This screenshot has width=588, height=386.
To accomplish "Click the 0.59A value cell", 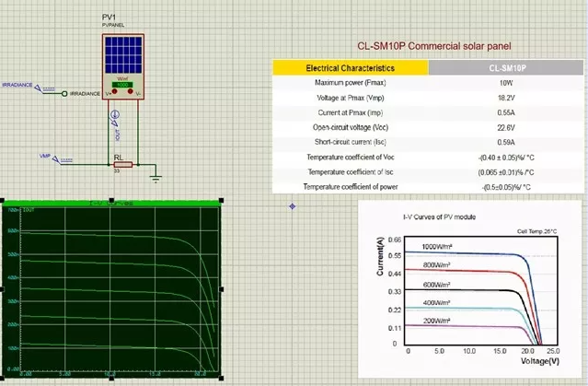I will pos(506,142).
